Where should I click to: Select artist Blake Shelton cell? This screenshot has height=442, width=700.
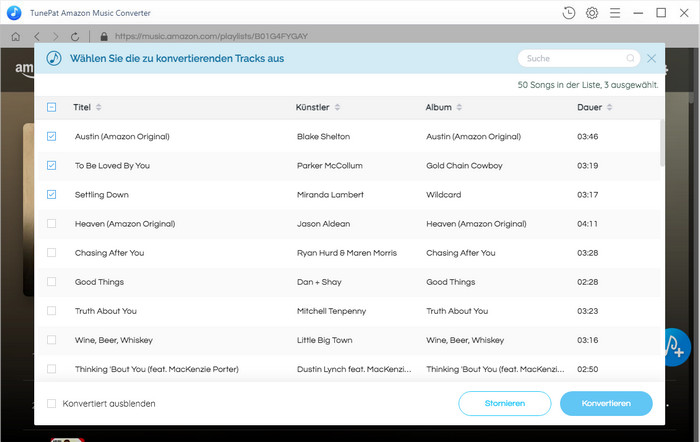324,137
